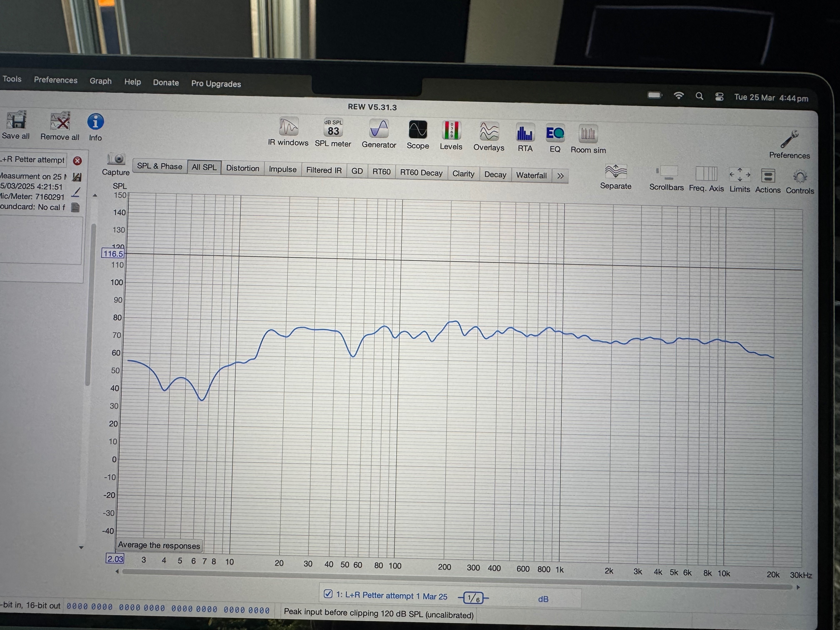
Task: Click the Capture camera icon
Action: 116,159
